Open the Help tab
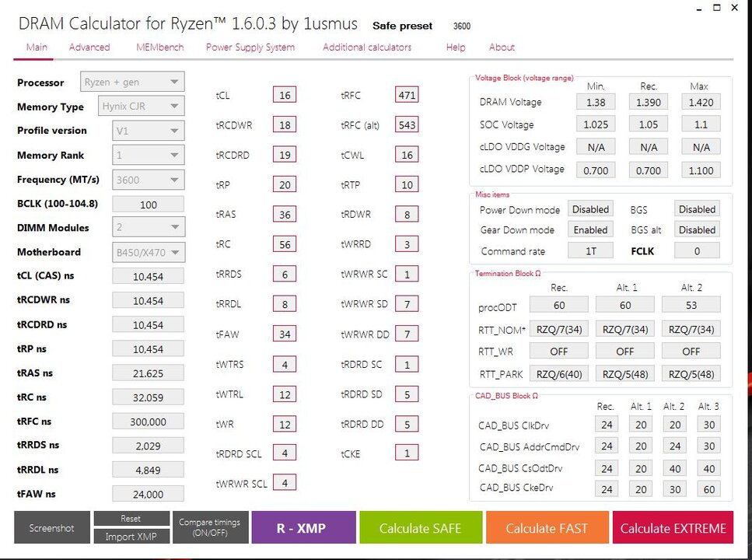 456,47
